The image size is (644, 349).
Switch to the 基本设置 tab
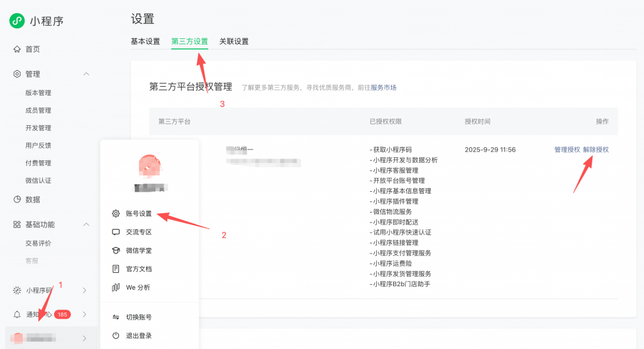pos(145,42)
